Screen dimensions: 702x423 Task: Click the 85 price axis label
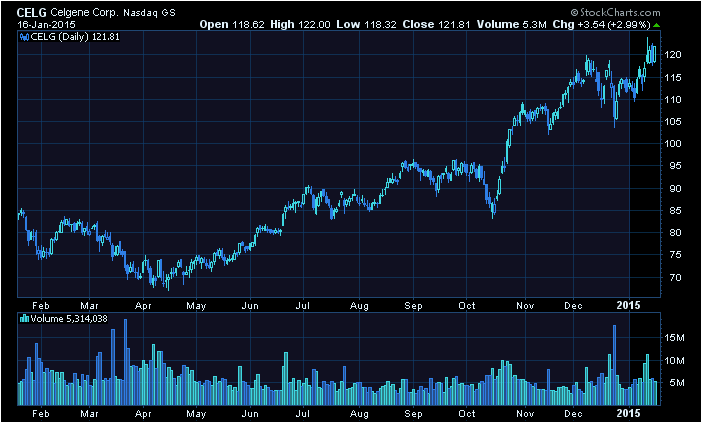click(676, 210)
